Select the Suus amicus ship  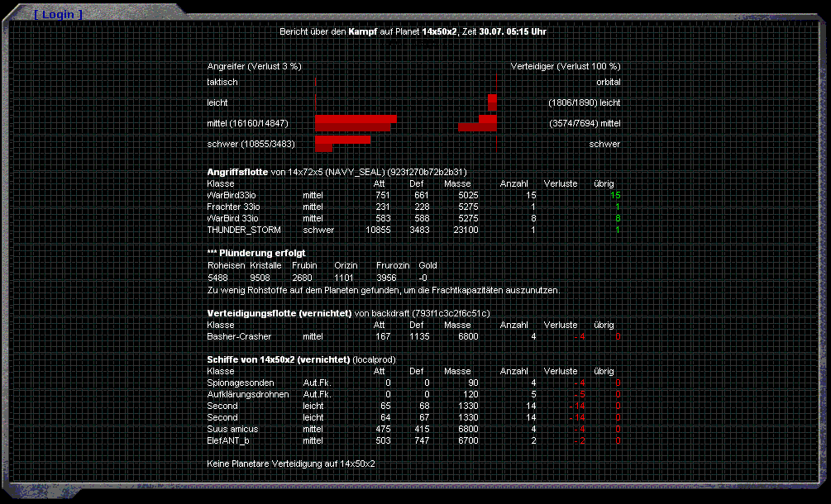[x=232, y=429]
